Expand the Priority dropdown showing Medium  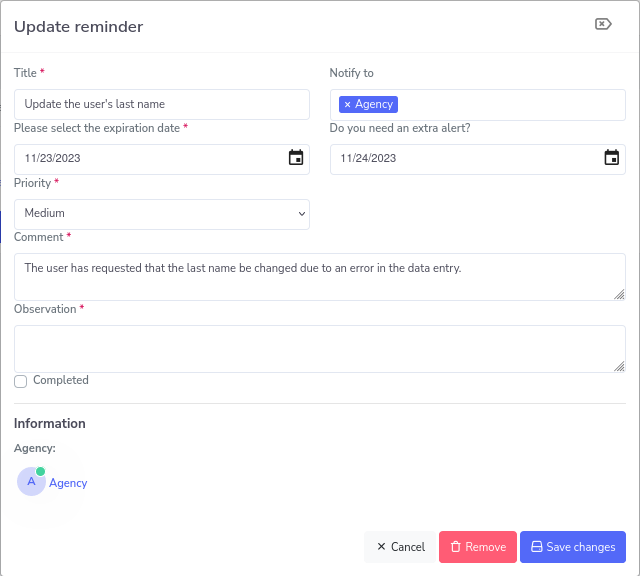pos(161,213)
